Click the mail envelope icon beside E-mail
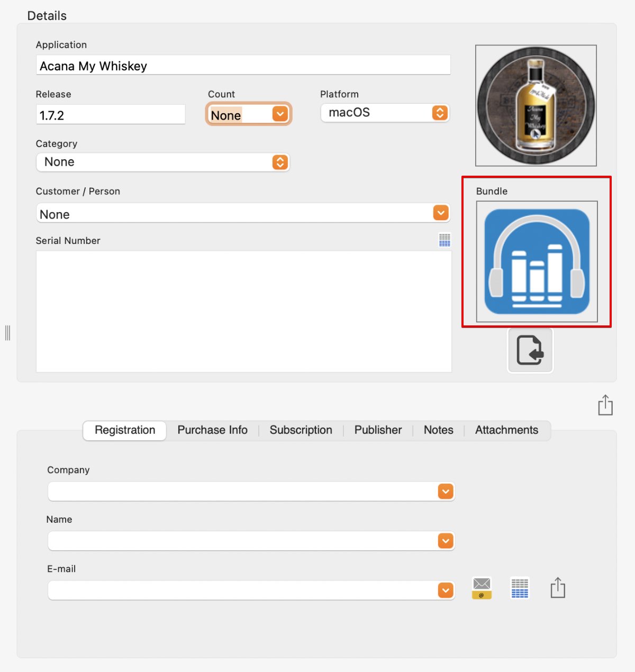 pyautogui.click(x=482, y=588)
